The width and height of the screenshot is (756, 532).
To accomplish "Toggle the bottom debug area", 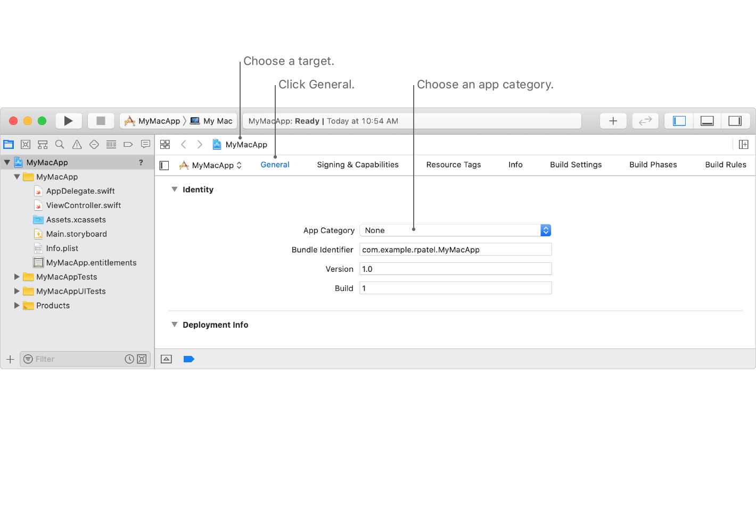I will (x=707, y=121).
